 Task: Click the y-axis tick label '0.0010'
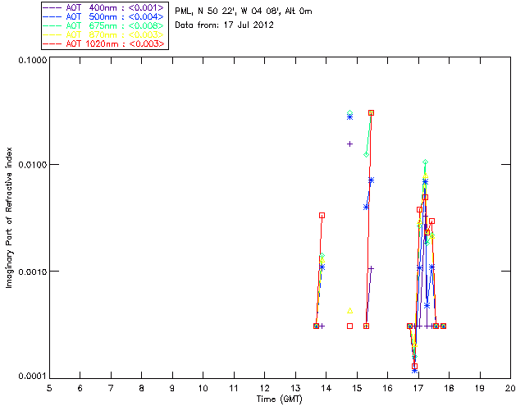coord(33,272)
